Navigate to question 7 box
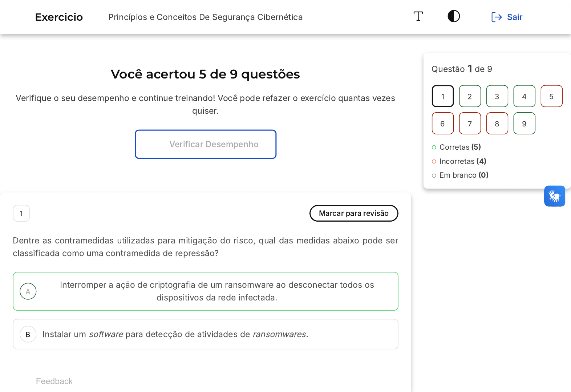Viewport: 571px width, 392px height. click(x=470, y=124)
